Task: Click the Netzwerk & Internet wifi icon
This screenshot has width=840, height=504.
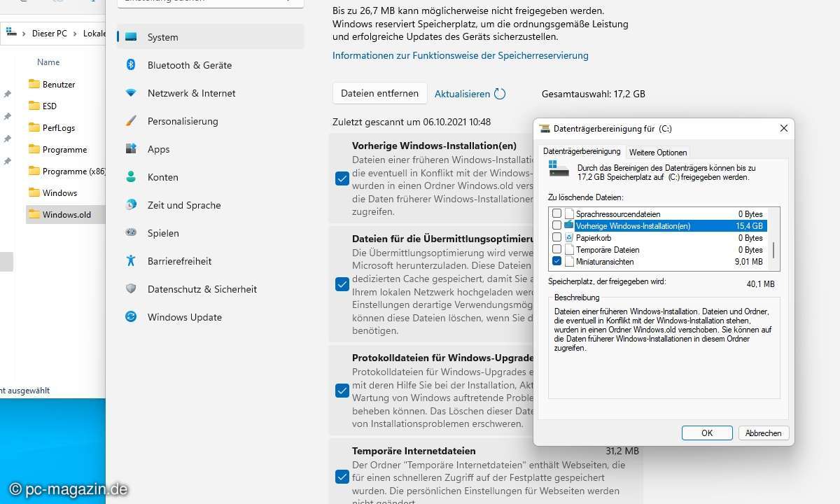Action: pyautogui.click(x=131, y=92)
